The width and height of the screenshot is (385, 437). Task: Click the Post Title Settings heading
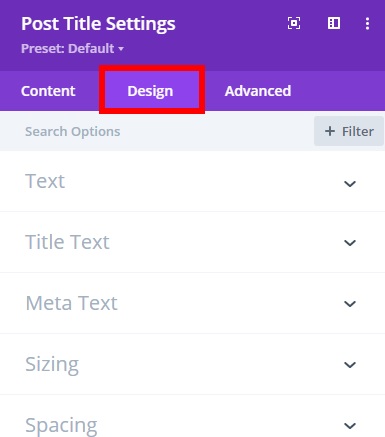coord(98,24)
